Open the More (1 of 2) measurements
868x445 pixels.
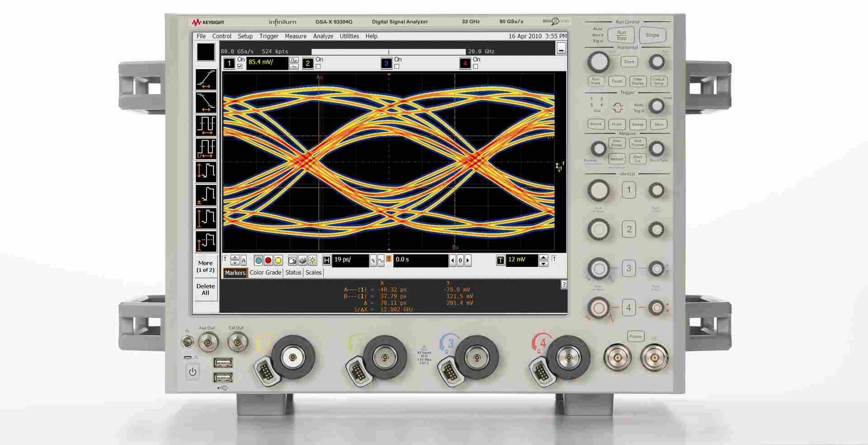205,266
